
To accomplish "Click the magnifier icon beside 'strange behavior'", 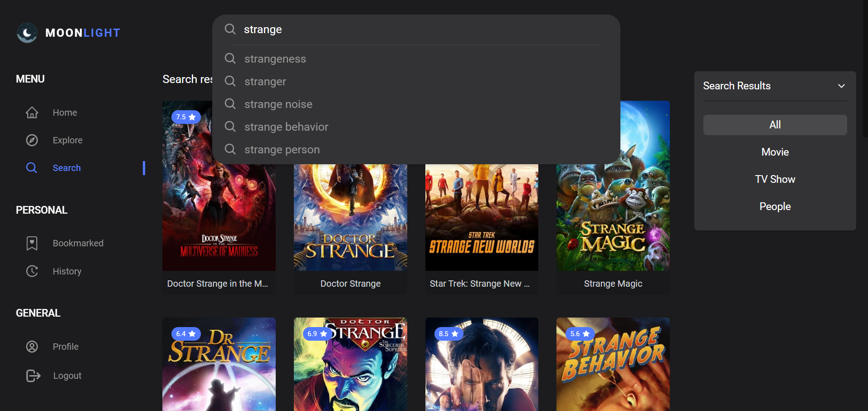I will pos(230,127).
